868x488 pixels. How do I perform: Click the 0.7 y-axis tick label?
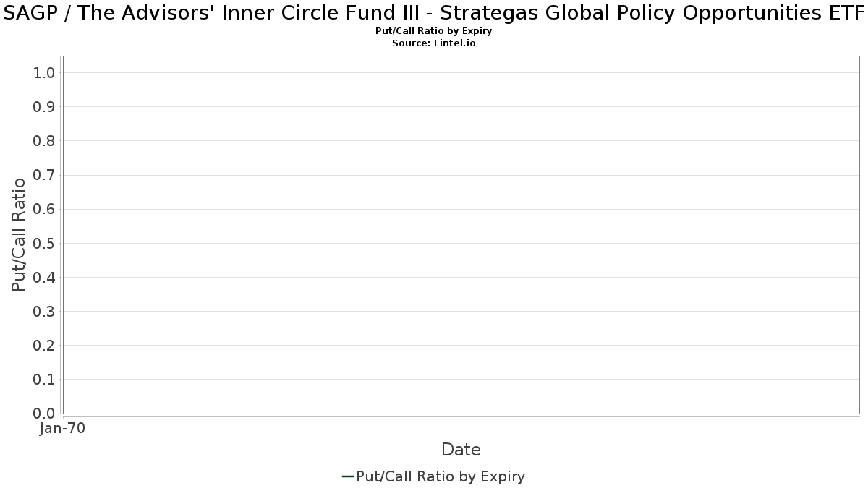click(45, 175)
